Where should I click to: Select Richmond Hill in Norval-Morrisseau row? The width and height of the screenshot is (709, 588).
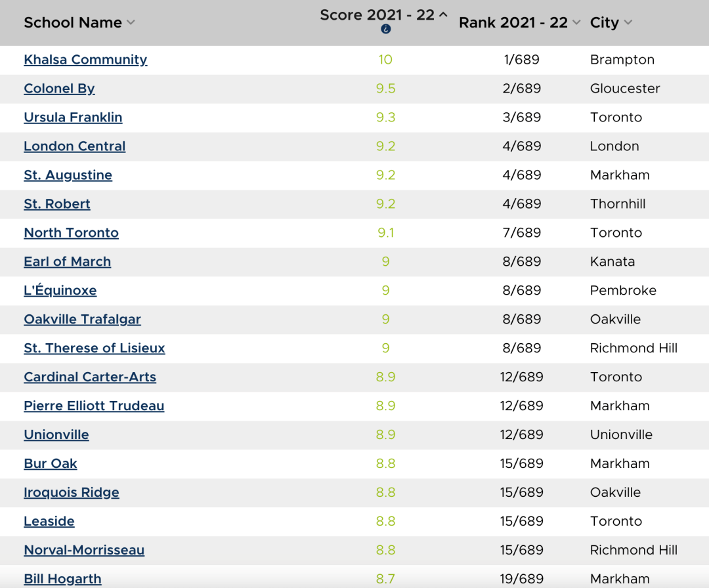coord(634,551)
